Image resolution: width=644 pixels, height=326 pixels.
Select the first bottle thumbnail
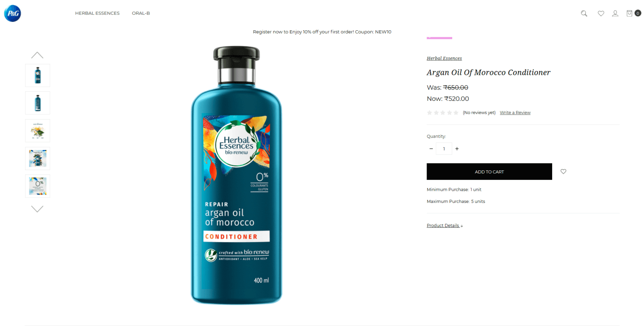click(37, 75)
